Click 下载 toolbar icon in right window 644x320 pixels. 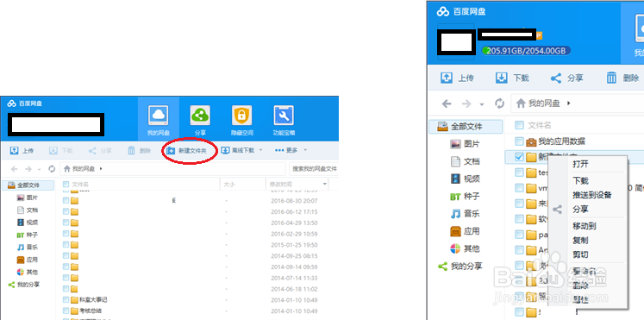tap(501, 78)
